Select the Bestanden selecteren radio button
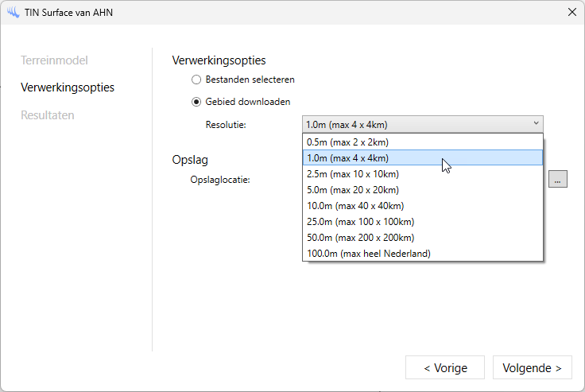The image size is (585, 392). point(196,80)
